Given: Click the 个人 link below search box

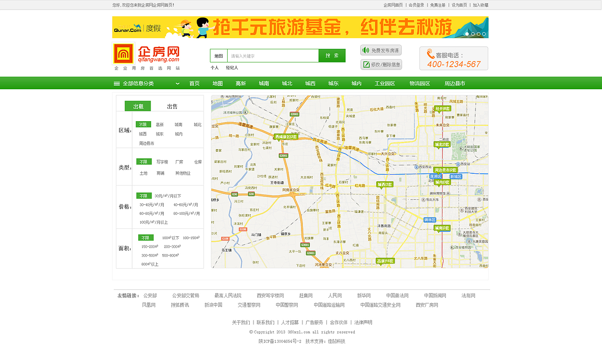Looking at the screenshot, I should 214,68.
